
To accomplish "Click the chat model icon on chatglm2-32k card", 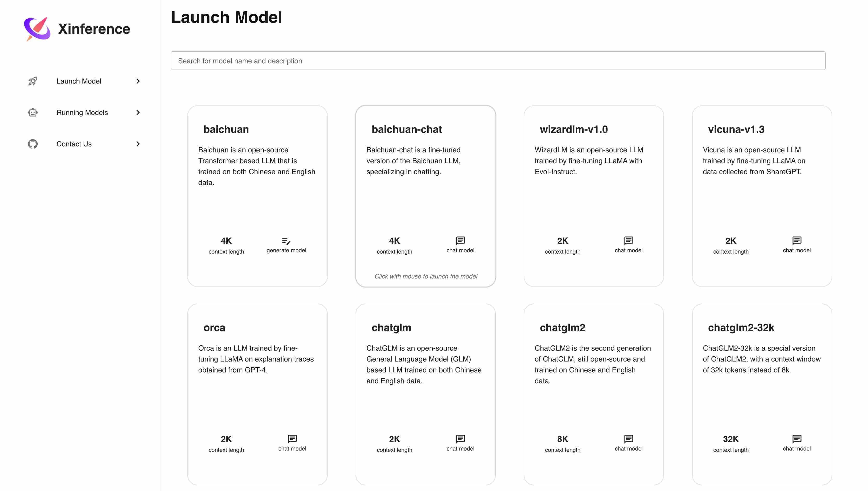I will click(x=796, y=439).
